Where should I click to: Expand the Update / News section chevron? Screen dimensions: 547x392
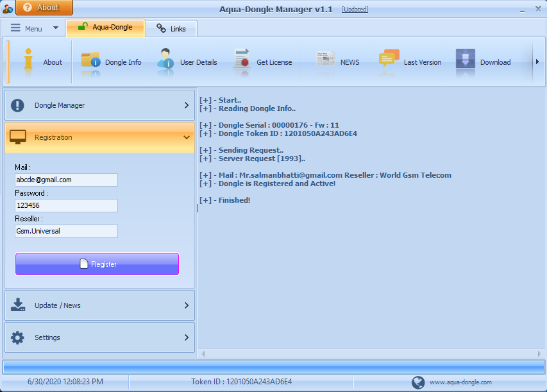tap(187, 305)
